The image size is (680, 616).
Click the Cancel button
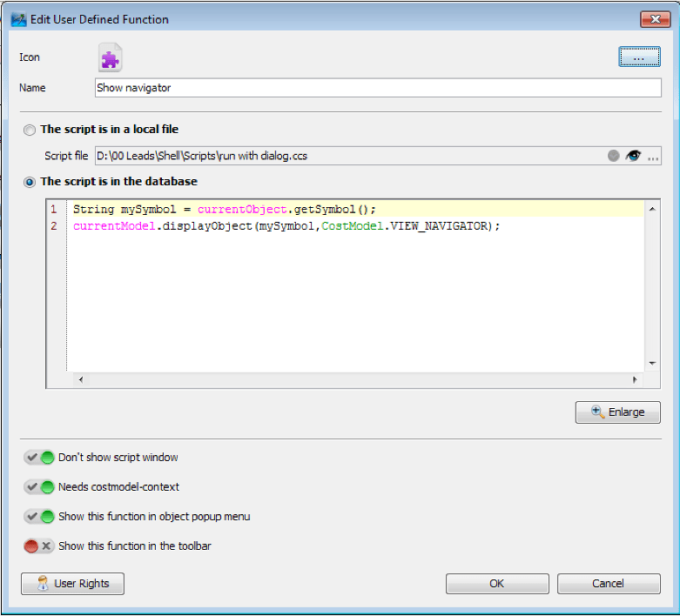coord(609,584)
